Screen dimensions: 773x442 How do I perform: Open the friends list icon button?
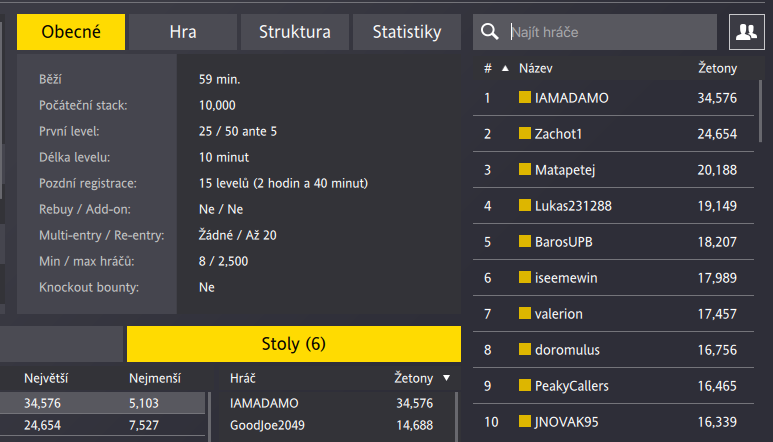(x=745, y=32)
